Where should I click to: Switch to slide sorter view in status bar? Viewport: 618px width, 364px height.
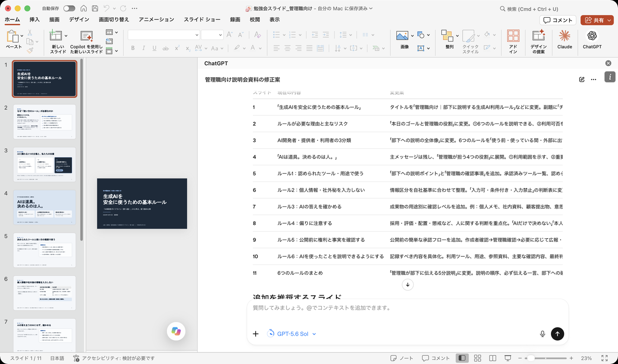[x=477, y=358]
